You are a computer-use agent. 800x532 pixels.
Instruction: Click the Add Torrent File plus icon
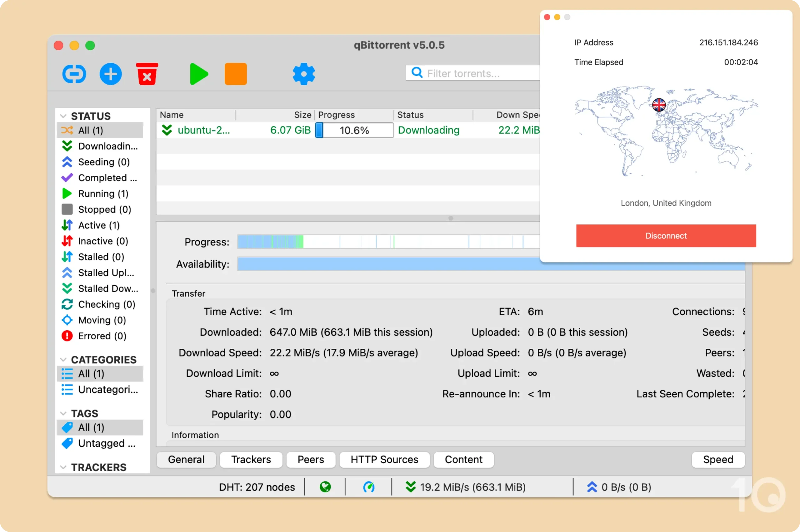pyautogui.click(x=111, y=74)
